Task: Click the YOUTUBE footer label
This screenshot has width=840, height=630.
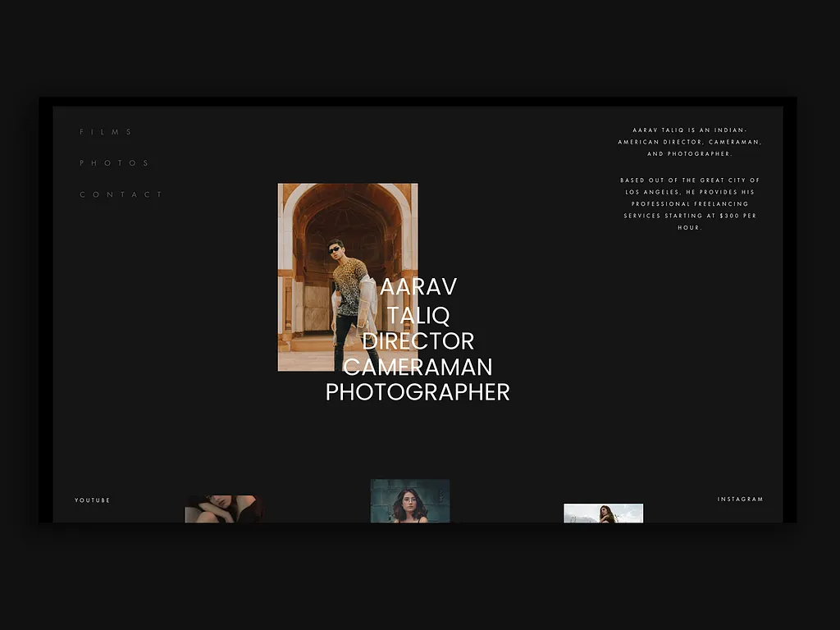Action: point(92,500)
